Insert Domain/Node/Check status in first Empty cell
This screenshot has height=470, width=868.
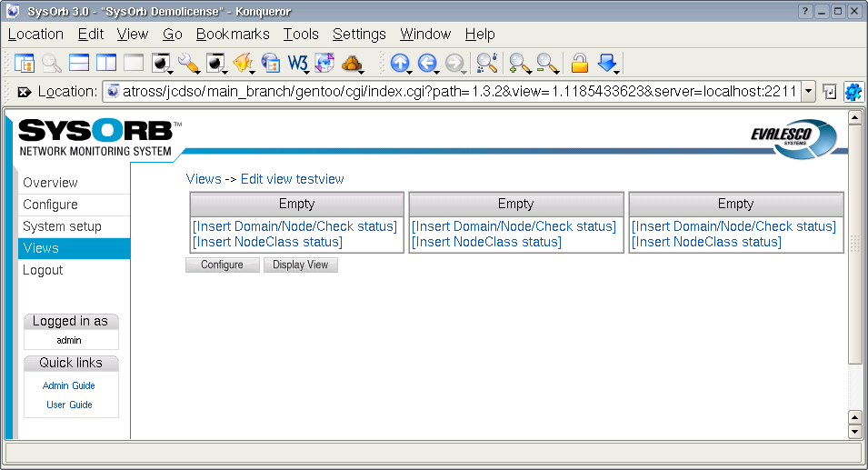[x=295, y=226]
